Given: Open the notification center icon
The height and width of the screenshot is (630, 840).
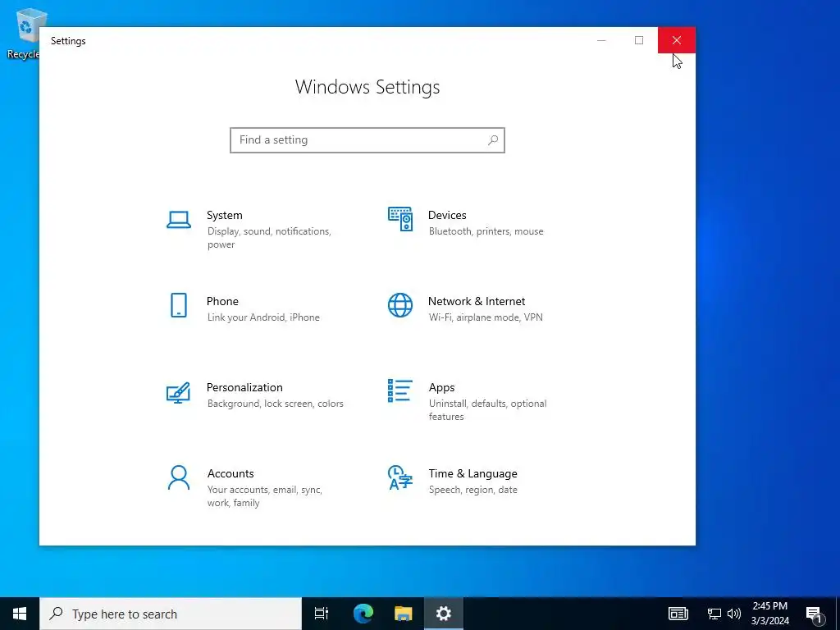Looking at the screenshot, I should coord(814,614).
